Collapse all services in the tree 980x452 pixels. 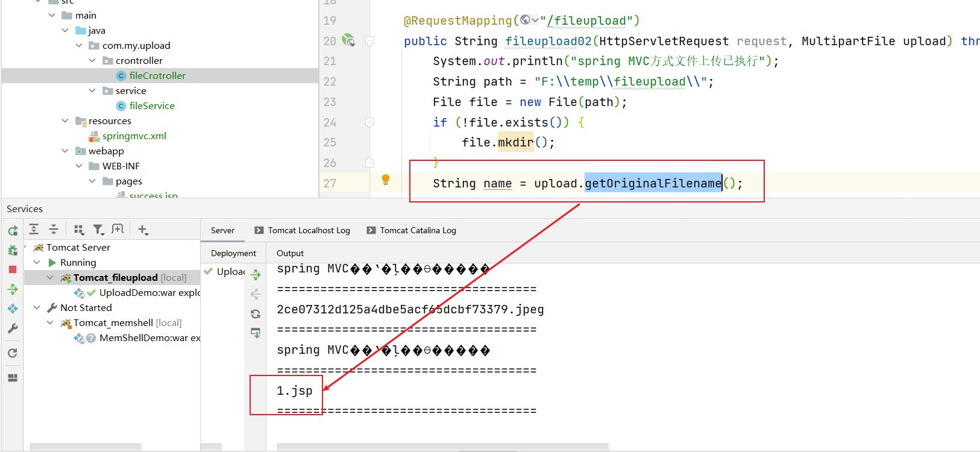click(x=54, y=229)
